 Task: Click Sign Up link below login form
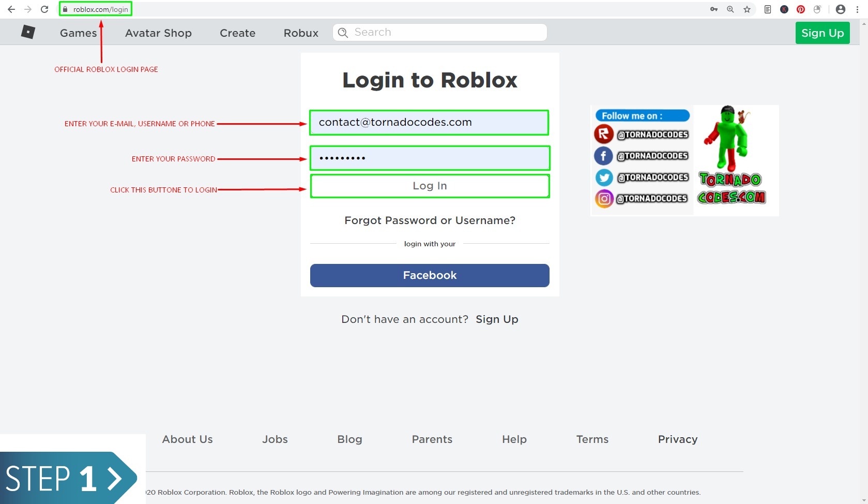497,319
